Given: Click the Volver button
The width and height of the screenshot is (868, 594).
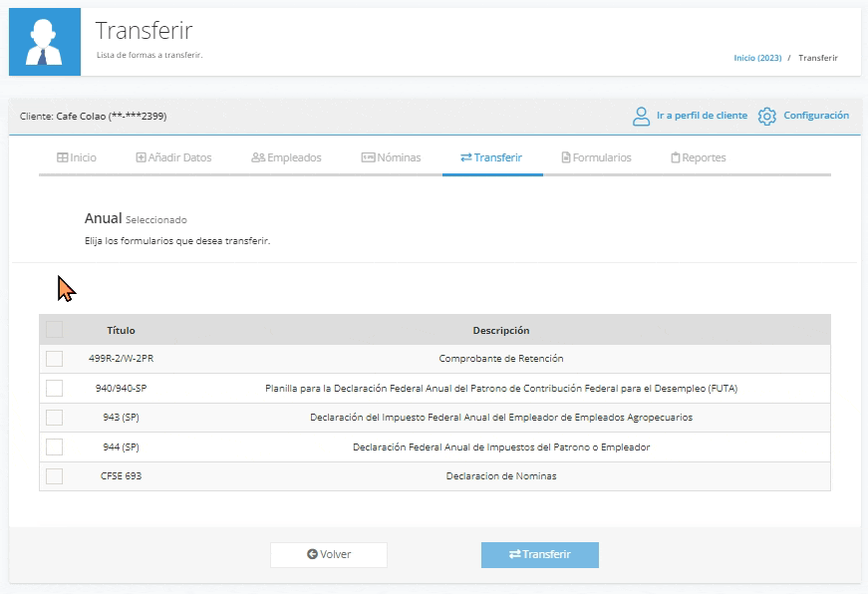Looking at the screenshot, I should [x=329, y=555].
